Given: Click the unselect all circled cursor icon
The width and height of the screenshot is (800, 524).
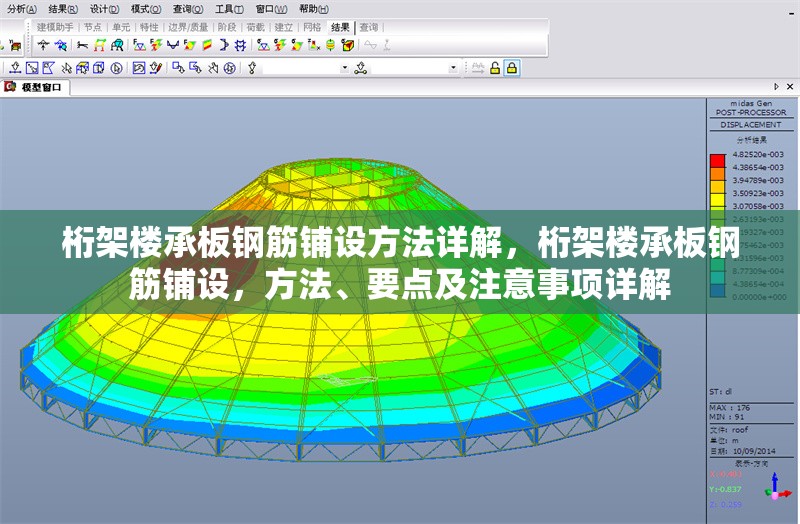Looking at the screenshot, I should pos(230,68).
